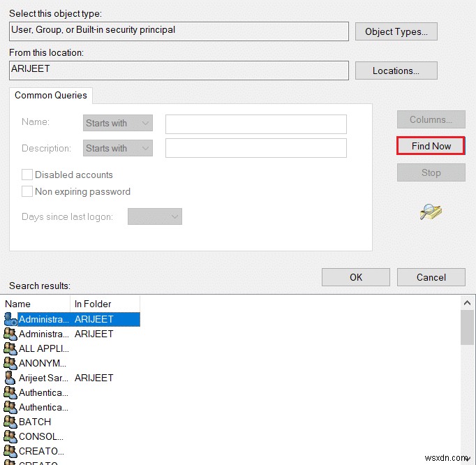Select the ALL APPLI... result row
The height and width of the screenshot is (465, 476).
(x=72, y=348)
